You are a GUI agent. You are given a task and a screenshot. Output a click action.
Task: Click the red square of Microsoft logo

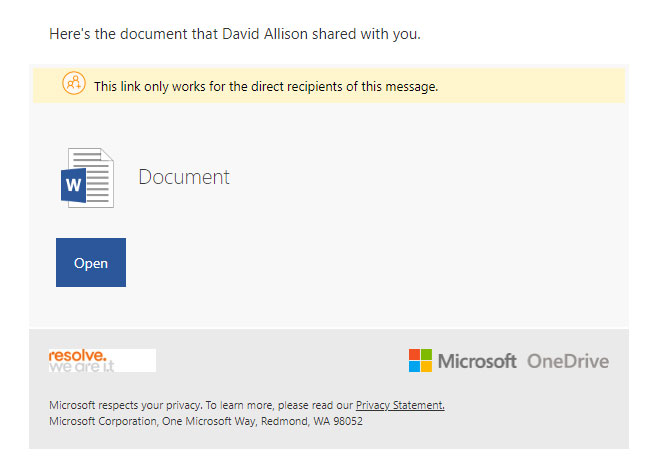click(x=414, y=355)
